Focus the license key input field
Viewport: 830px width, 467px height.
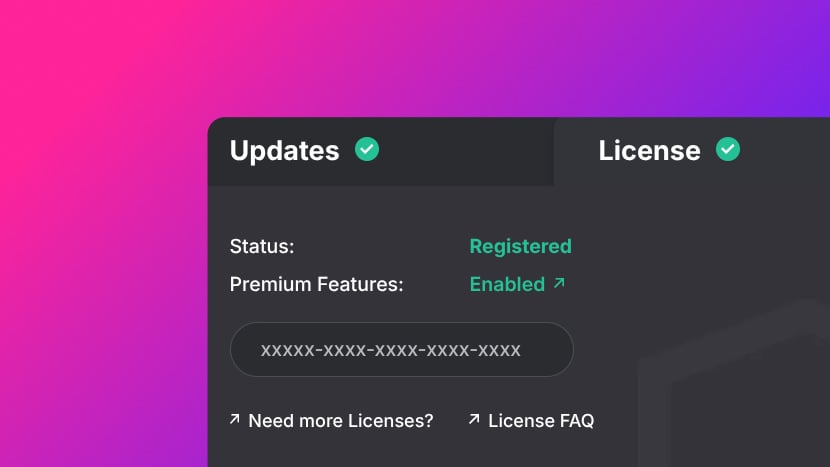coord(401,349)
